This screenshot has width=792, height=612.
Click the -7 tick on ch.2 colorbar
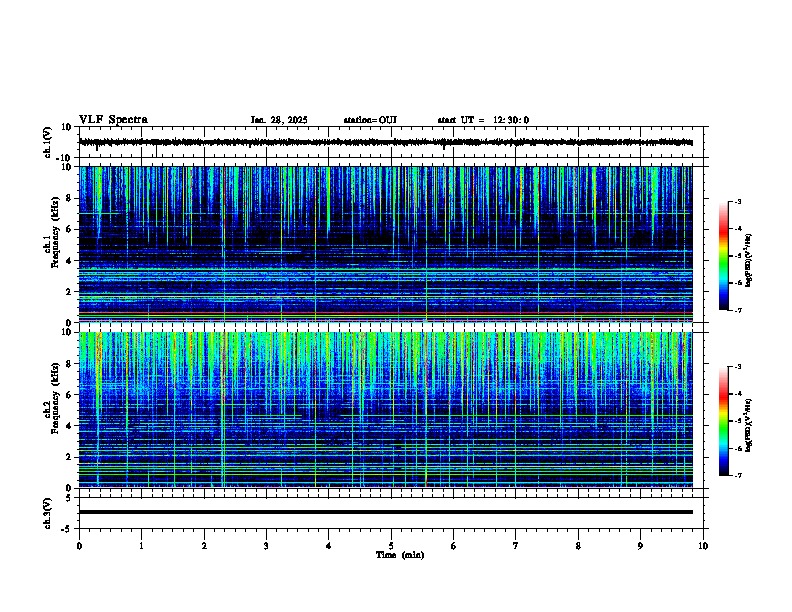click(738, 475)
